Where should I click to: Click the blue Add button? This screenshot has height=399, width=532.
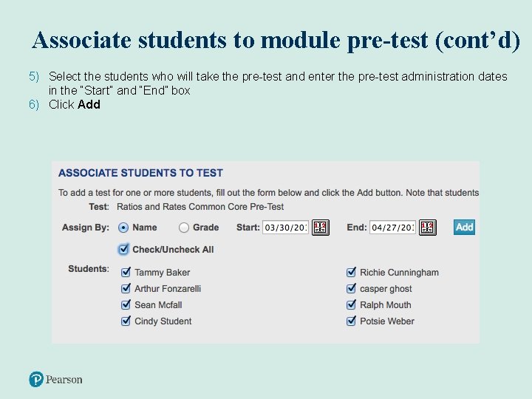point(464,227)
